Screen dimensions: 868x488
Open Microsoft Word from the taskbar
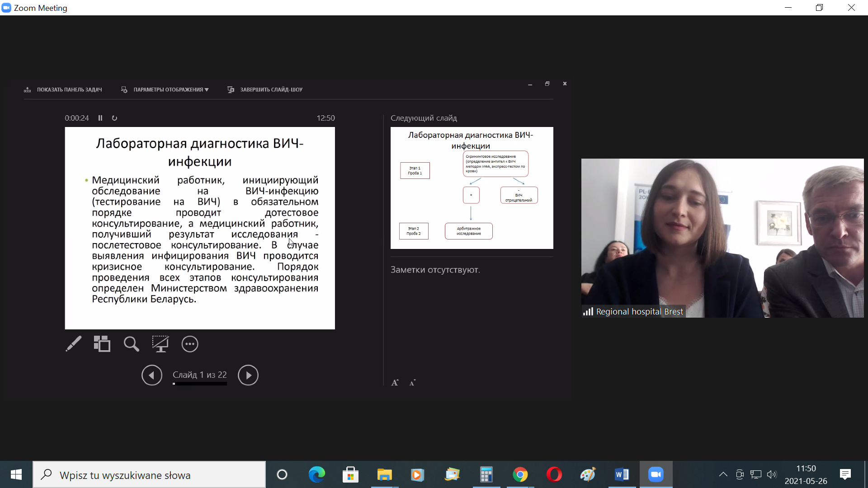pos(622,474)
